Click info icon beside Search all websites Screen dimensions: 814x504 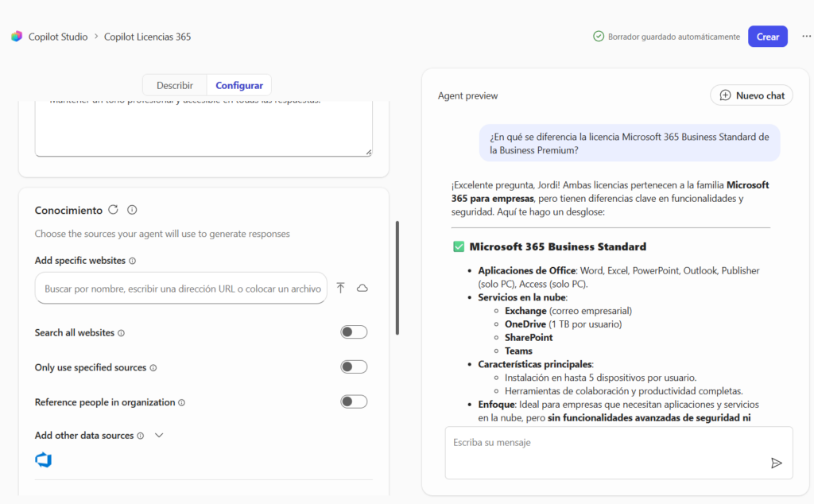click(x=121, y=333)
